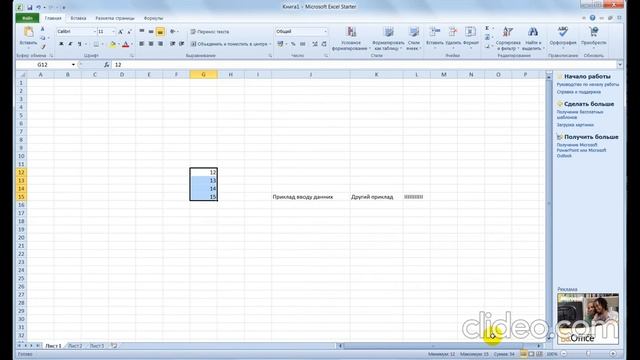This screenshot has width=640, height=360.
Task: Click the Percent Style icon
Action: (293, 44)
